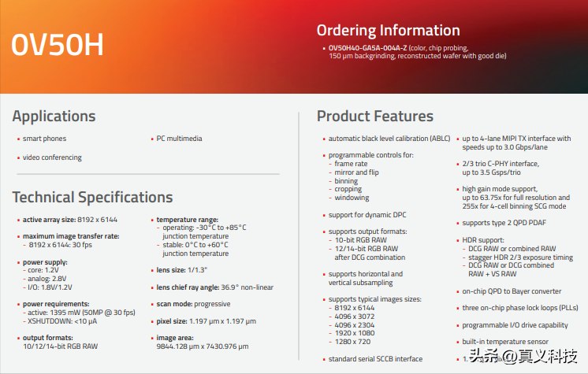Click programmable I/O drive capability bullet
This screenshot has width=588, height=374.
pos(515,325)
